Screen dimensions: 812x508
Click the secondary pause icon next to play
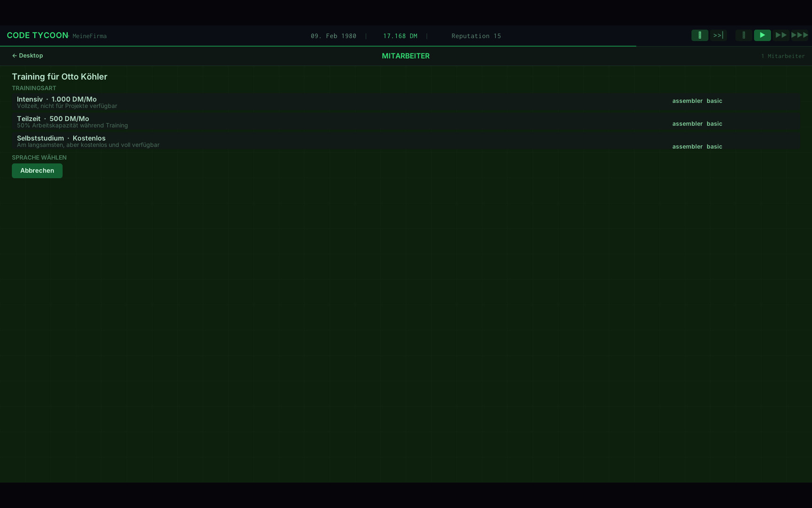click(743, 35)
